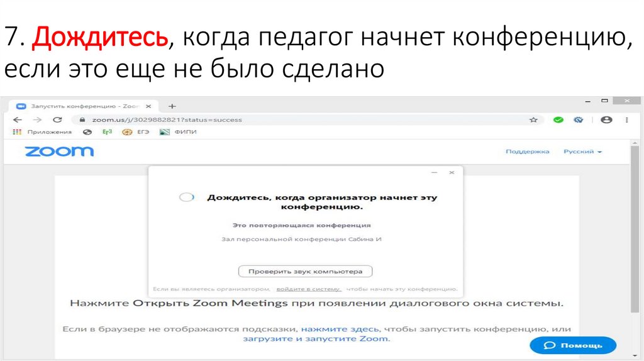Reload the Zoom page

[x=57, y=120]
